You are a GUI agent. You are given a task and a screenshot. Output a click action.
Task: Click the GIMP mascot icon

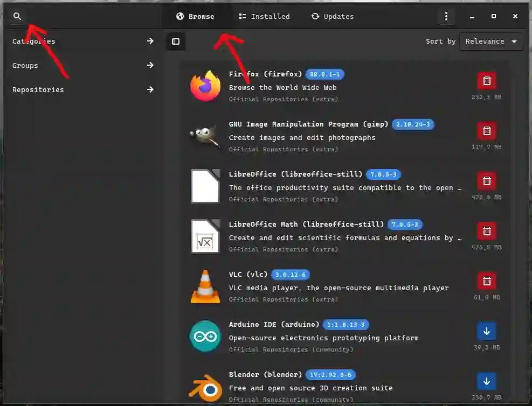[205, 136]
